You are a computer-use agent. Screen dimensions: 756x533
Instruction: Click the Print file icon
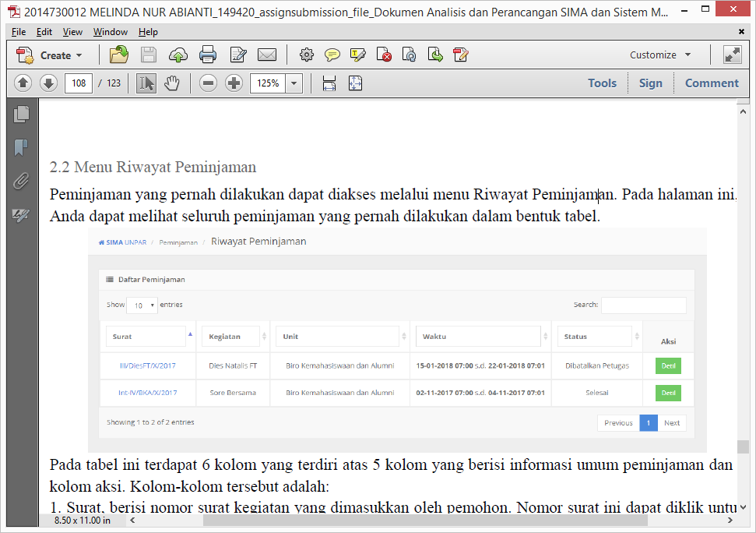(208, 55)
